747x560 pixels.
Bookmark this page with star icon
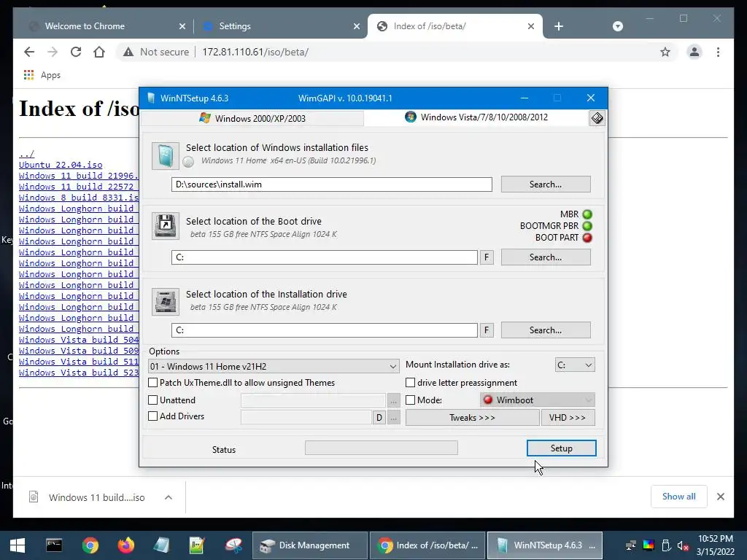(x=665, y=52)
